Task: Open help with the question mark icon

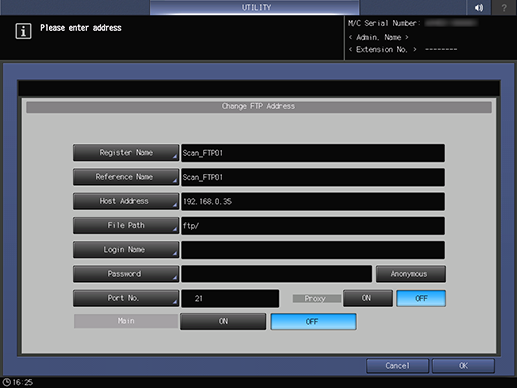Action: tap(504, 7)
